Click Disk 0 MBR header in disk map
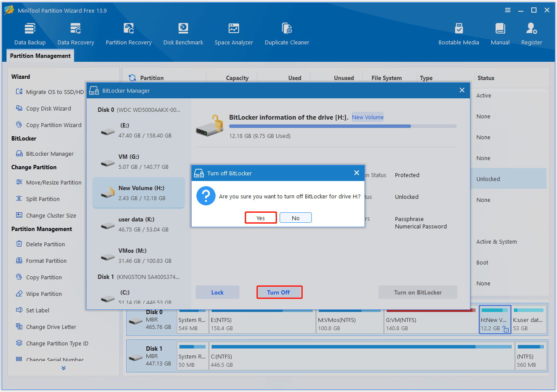This screenshot has height=392, width=557. [x=152, y=320]
